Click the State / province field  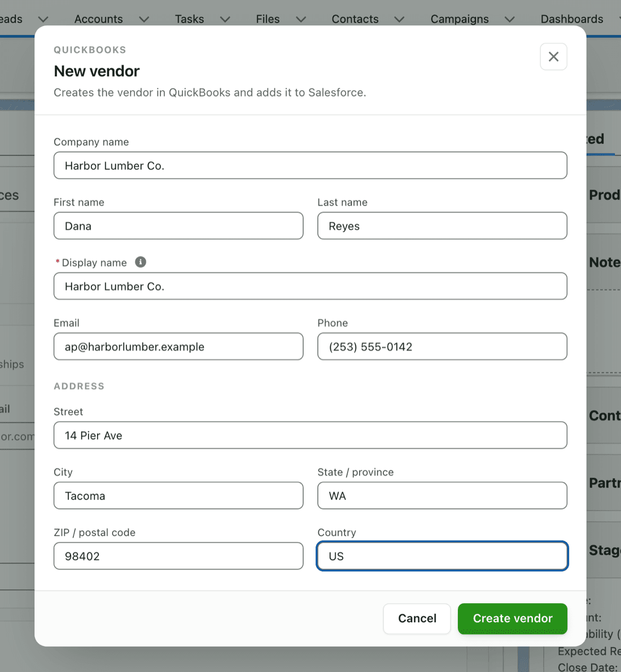pos(442,495)
